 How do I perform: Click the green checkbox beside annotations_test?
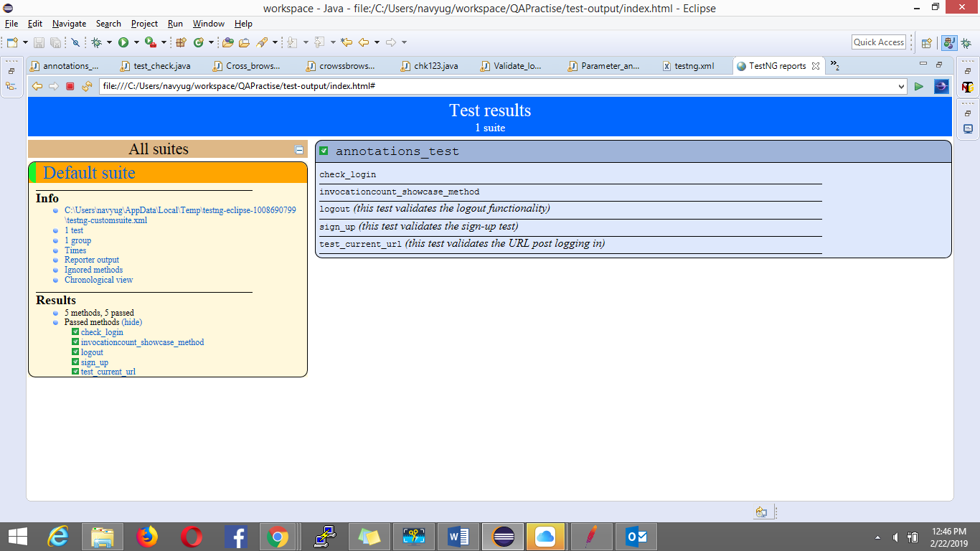(324, 151)
